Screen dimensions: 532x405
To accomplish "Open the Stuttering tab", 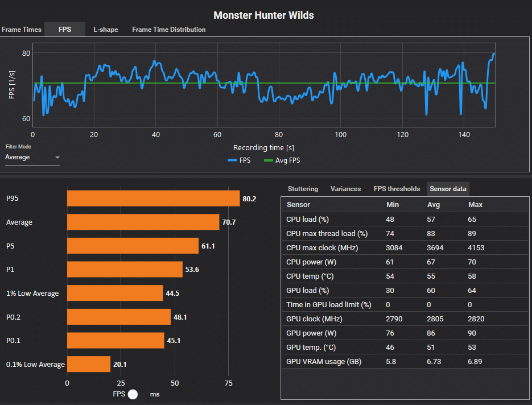I will tap(303, 189).
